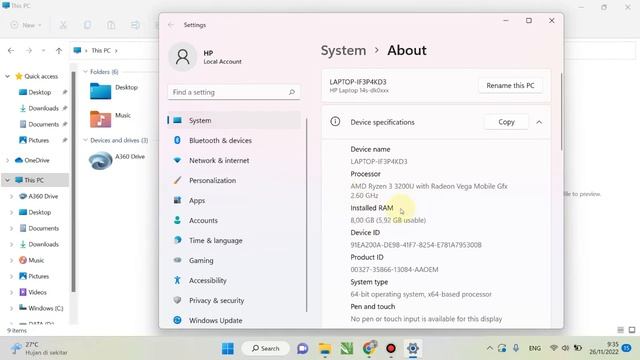The image size is (640, 360).
Task: Click the Time & language globe icon
Action: 177,240
